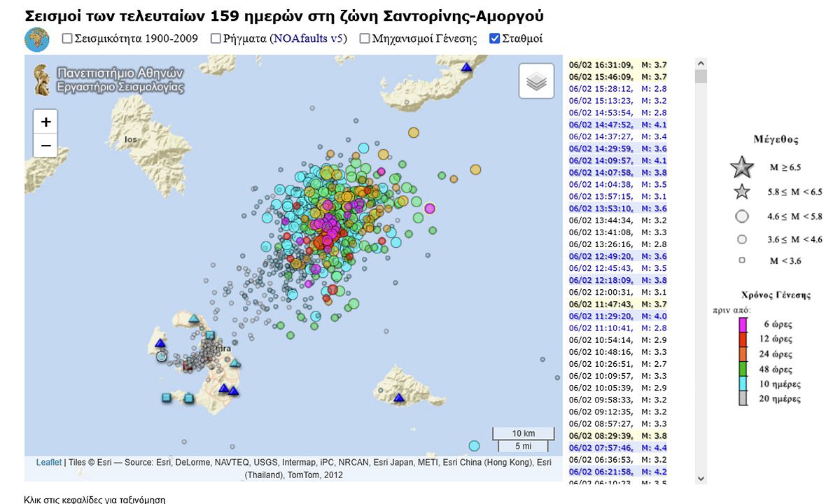Select the 06/02 14:47:52 M: 4.1 event
840x504 pixels.
click(617, 125)
